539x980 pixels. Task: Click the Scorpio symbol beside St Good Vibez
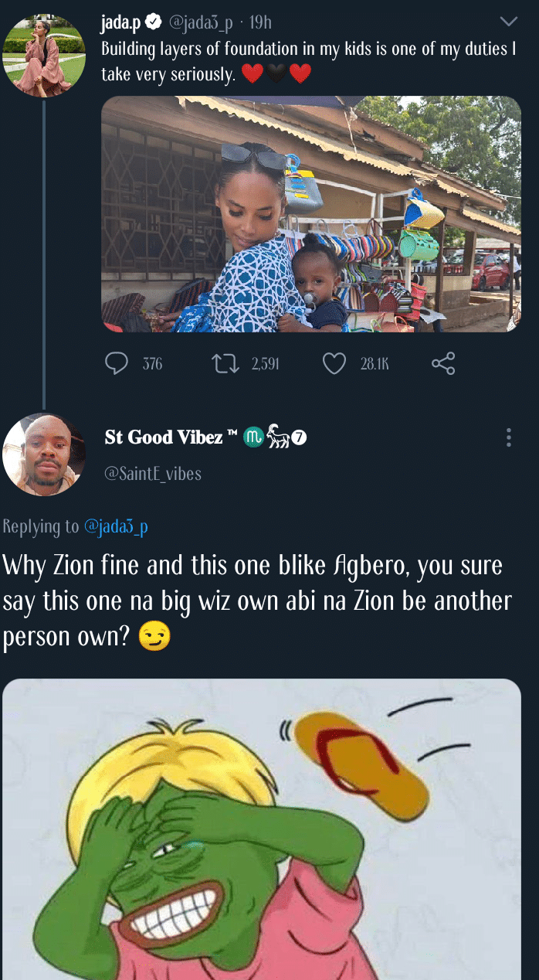point(253,437)
